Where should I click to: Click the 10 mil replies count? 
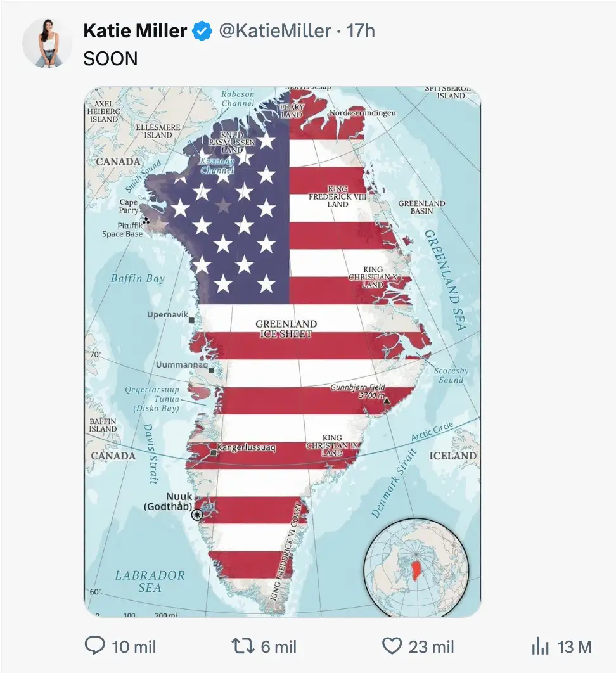tap(134, 647)
